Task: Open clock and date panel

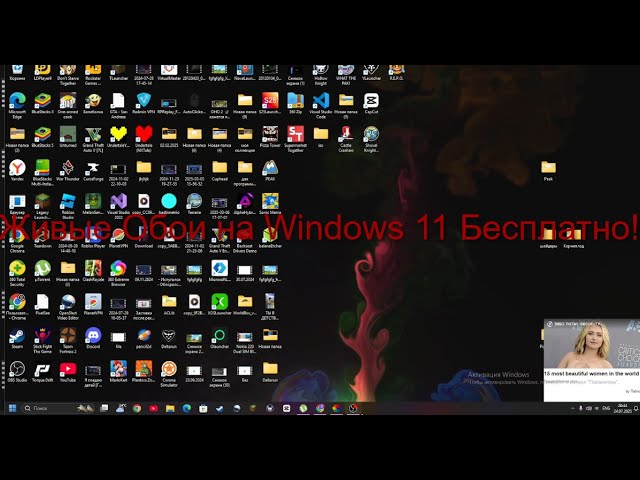Action: click(x=622, y=408)
